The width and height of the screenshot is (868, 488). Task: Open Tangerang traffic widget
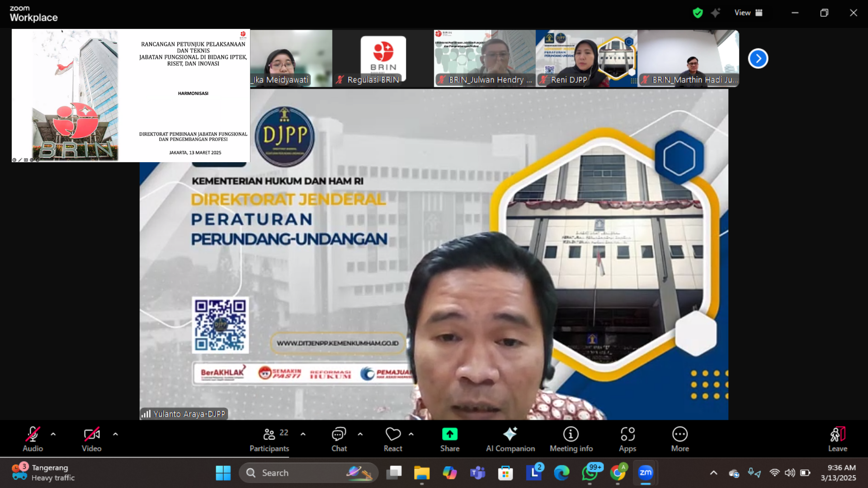pos(43,473)
